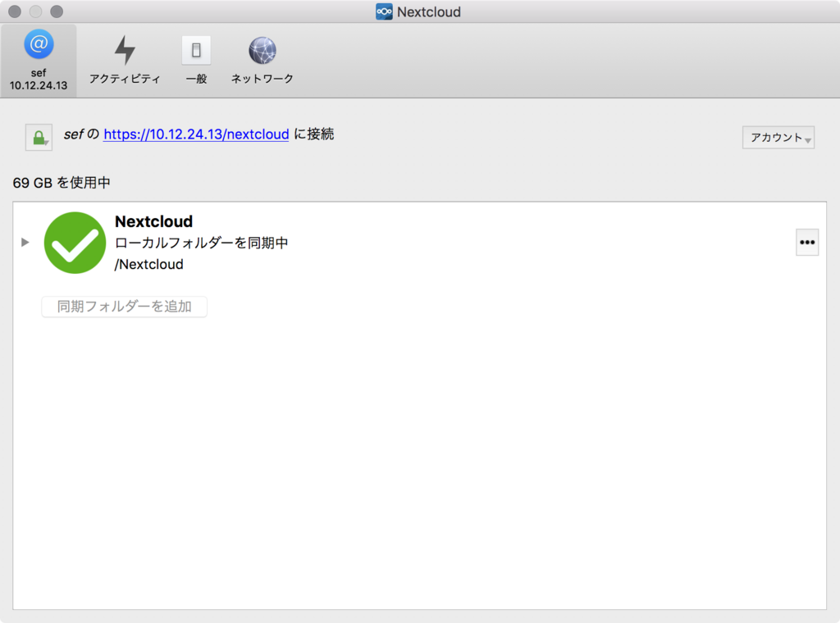The image size is (840, 623).
Task: Open the https://10.12.24.13/nextcloud link
Action: point(196,134)
